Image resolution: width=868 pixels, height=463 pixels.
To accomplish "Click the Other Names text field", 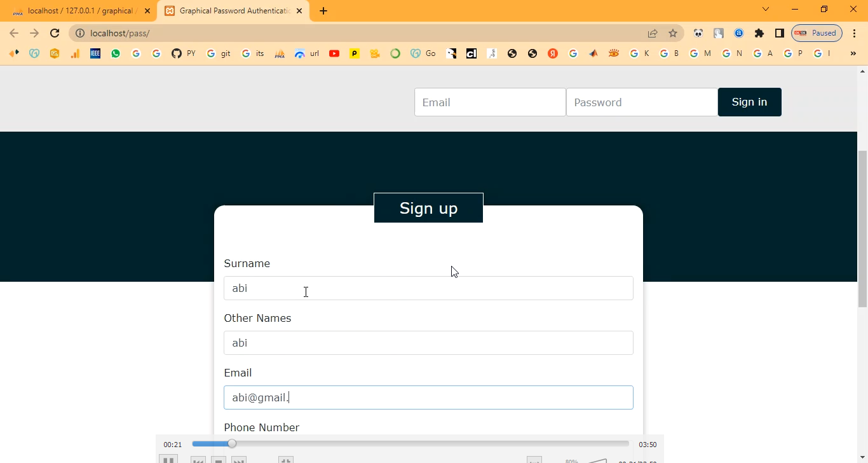I will point(428,343).
